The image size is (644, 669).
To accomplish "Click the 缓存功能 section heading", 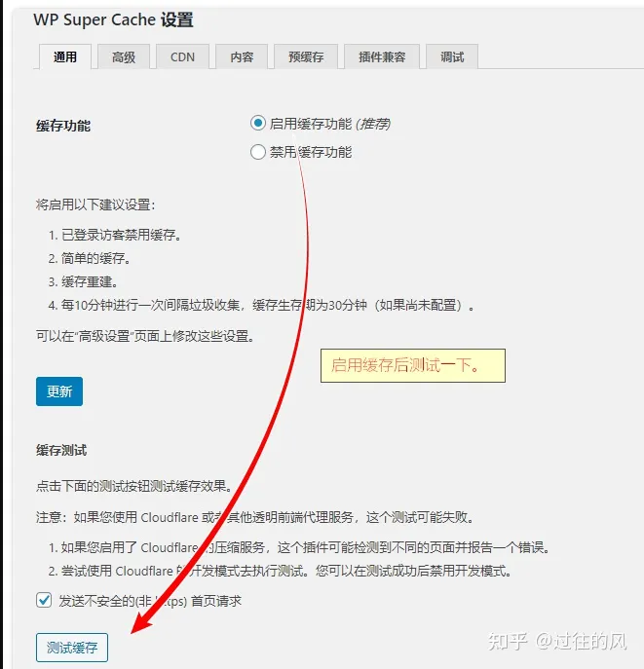I will (x=63, y=126).
